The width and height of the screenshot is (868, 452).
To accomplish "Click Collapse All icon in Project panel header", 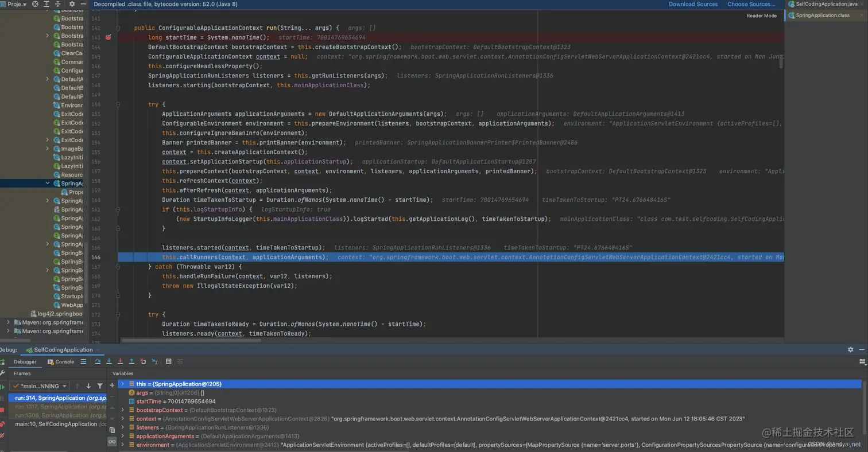I will click(x=58, y=4).
